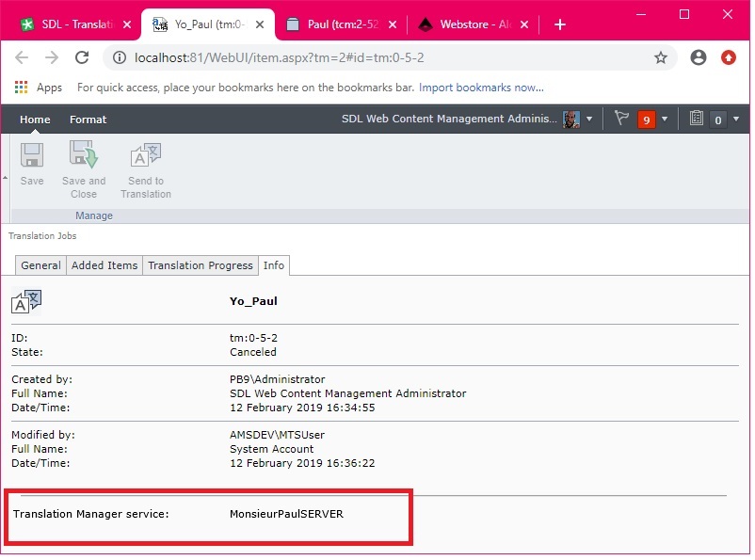Click the Manage group label
This screenshot has width=755, height=560.
[x=94, y=216]
